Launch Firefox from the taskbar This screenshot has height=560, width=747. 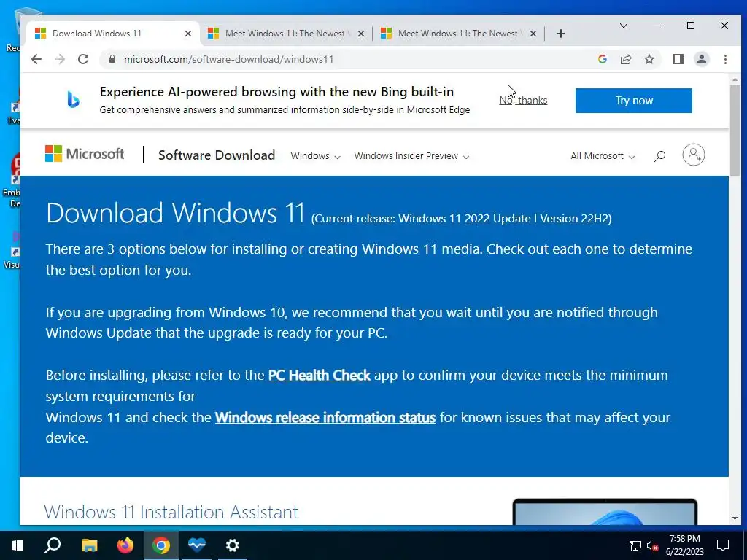(125, 545)
